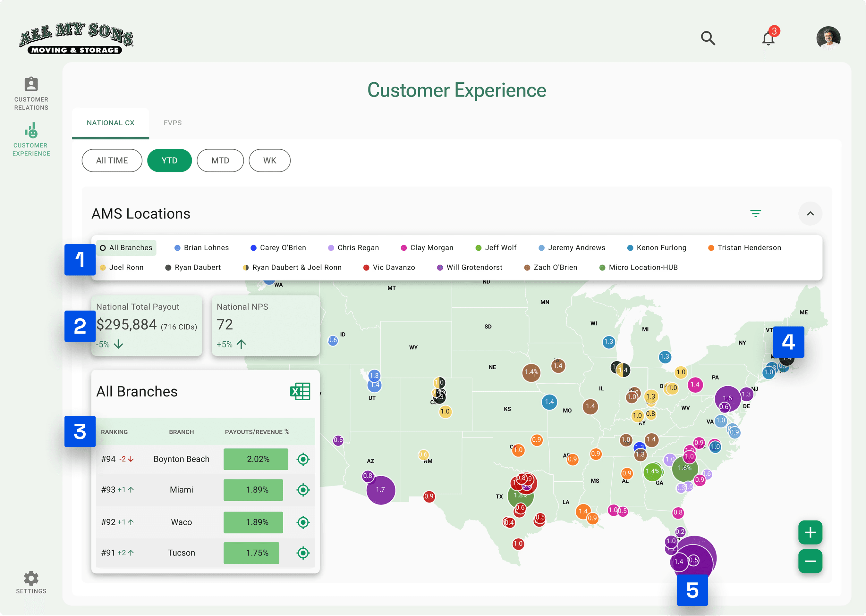Open notifications bell with 3 alerts
This screenshot has width=866, height=616.
pyautogui.click(x=768, y=38)
